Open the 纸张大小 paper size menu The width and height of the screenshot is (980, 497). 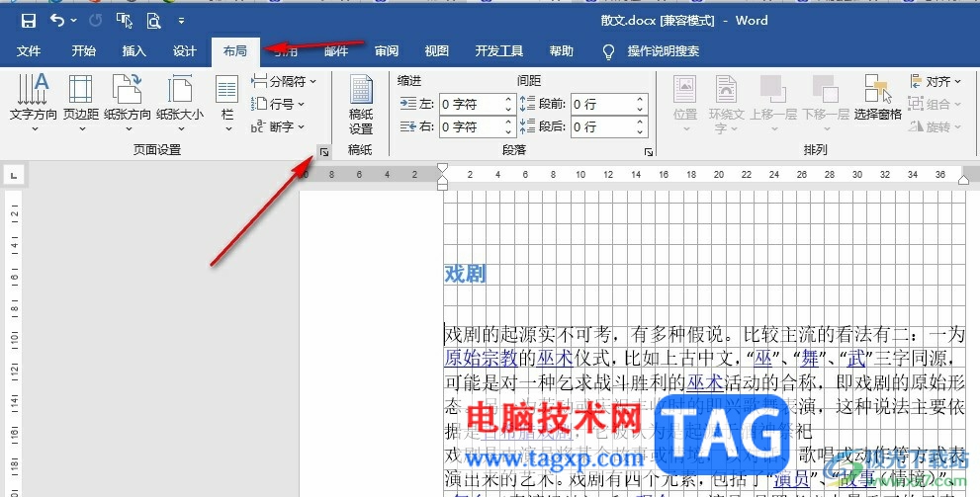tap(180, 103)
